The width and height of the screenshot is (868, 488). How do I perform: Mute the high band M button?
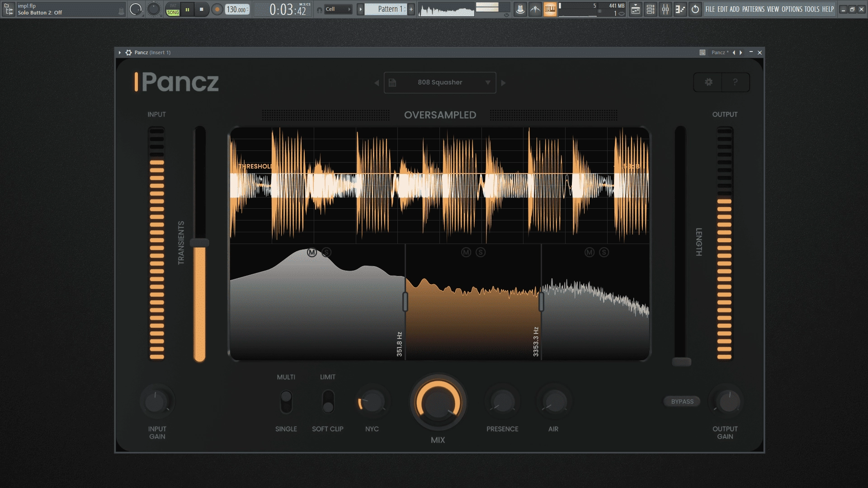pos(590,253)
